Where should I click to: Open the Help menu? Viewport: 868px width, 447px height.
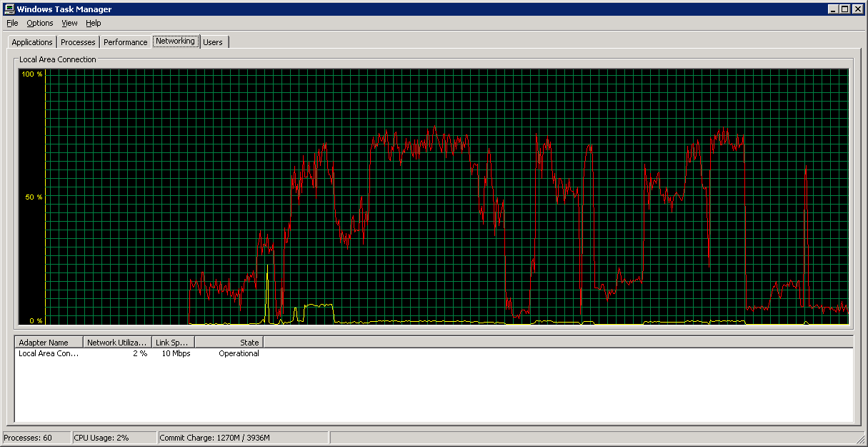pyautogui.click(x=94, y=23)
